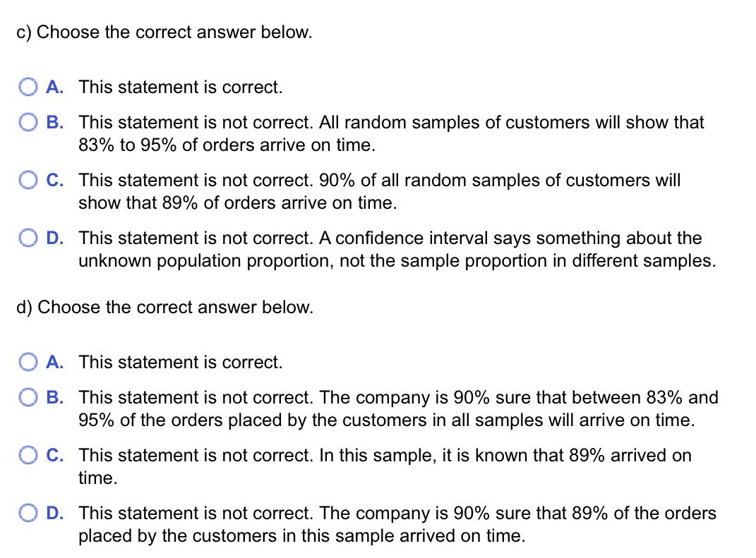Click the 'c) Choose the correct answer below' heading
The width and height of the screenshot is (756, 558).
tap(164, 32)
